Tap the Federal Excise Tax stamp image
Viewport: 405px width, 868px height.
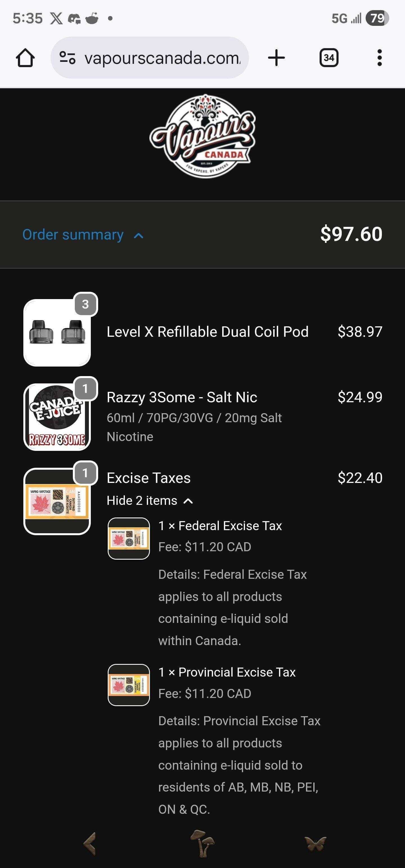pos(129,539)
